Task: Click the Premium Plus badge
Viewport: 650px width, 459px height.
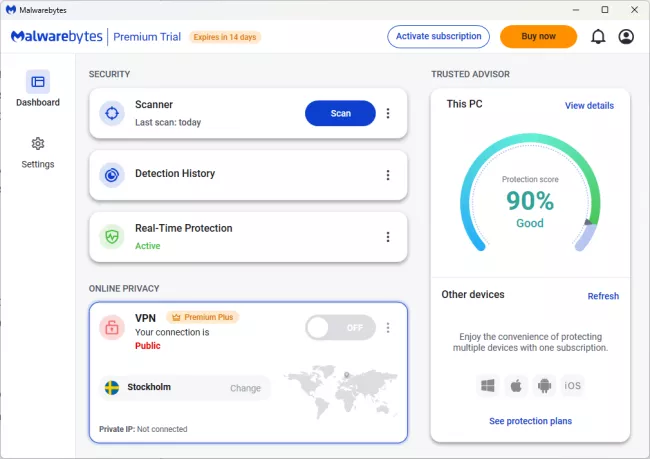Action: [203, 317]
